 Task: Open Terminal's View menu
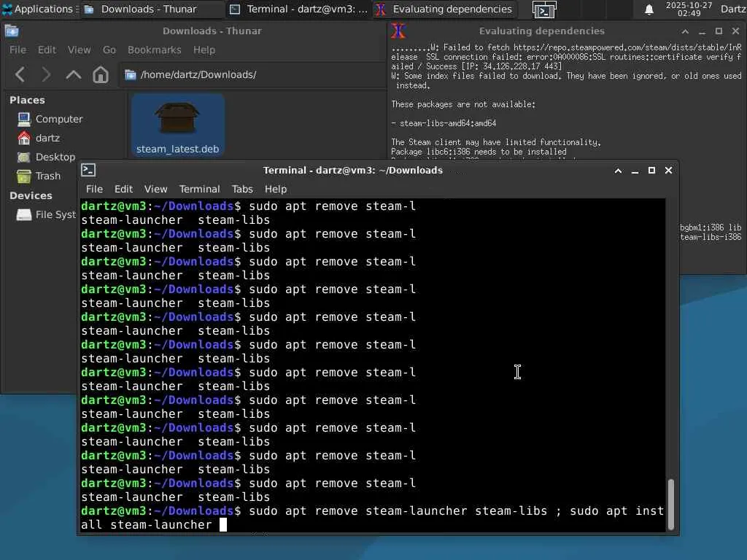(156, 189)
